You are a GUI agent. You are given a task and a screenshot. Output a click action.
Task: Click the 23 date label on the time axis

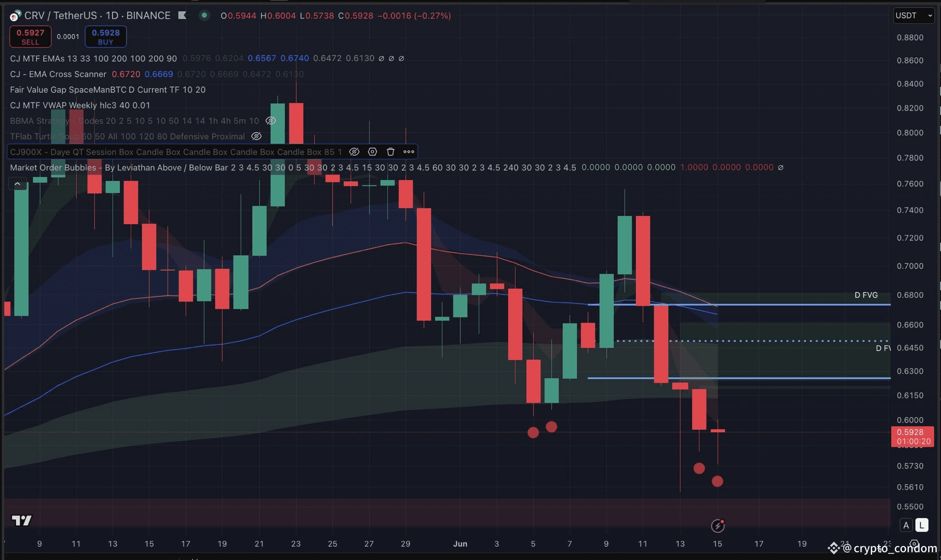coord(296,544)
